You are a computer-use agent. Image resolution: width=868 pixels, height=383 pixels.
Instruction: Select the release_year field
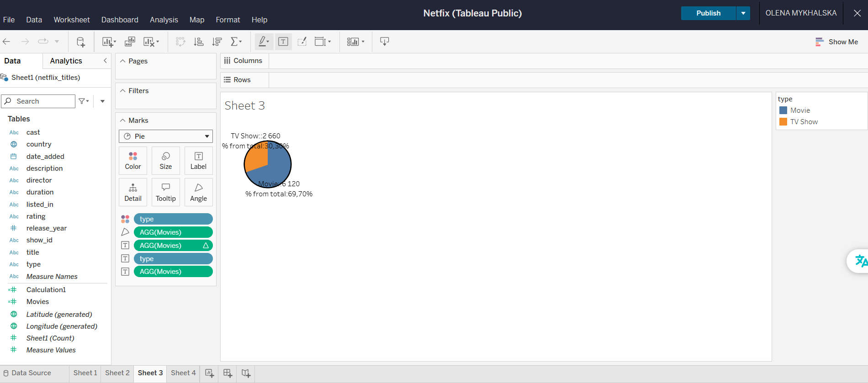[47, 228]
